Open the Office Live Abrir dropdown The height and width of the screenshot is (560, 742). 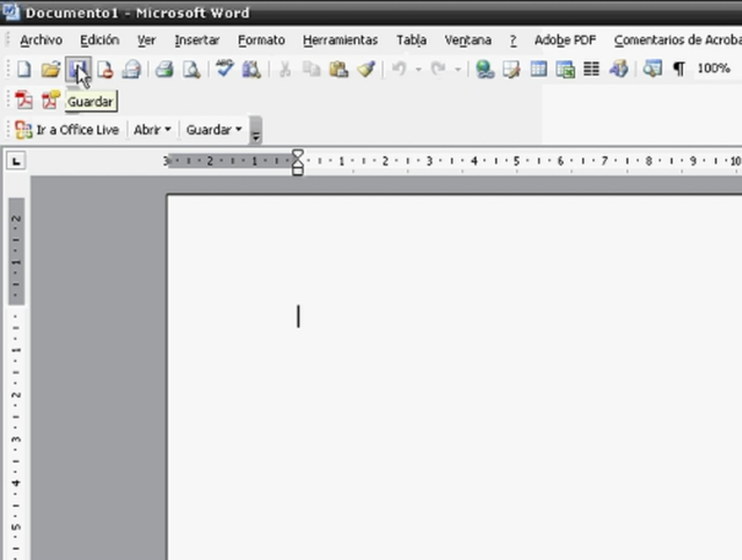click(x=152, y=130)
